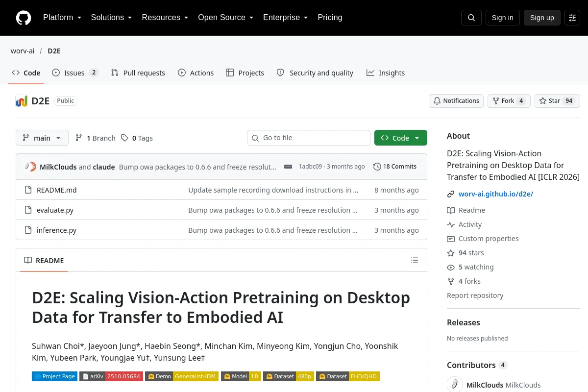The image size is (588, 392).
Task: Click the Sign in button
Action: pos(503,18)
